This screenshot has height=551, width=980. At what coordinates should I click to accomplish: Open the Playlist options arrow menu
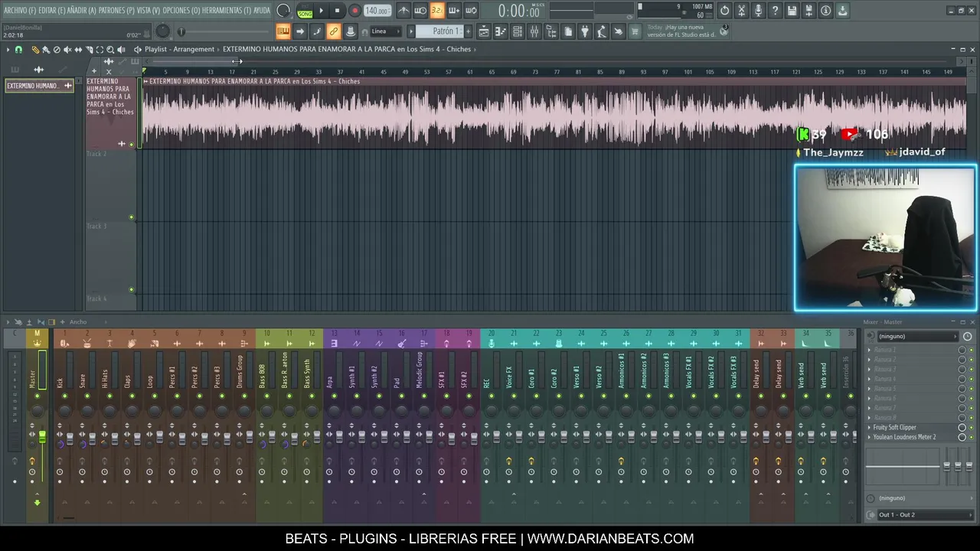pyautogui.click(x=8, y=49)
